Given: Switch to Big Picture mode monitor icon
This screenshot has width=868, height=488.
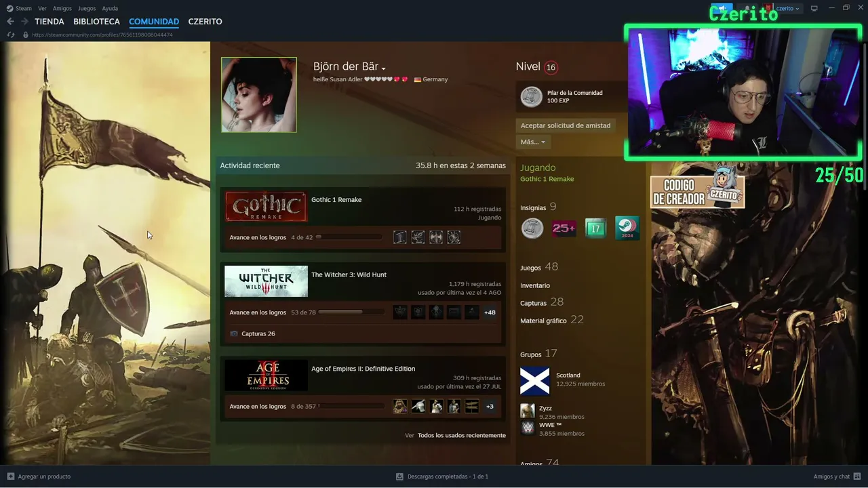Looking at the screenshot, I should (814, 8).
